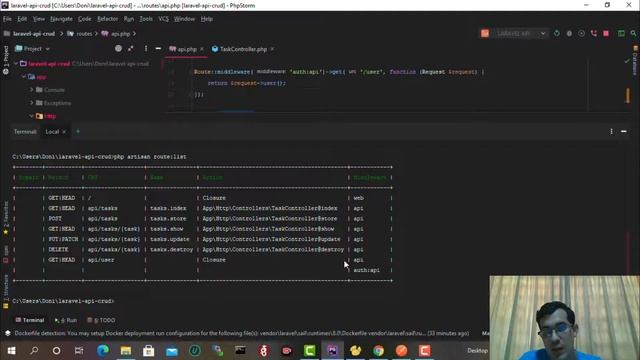Open Project panel options (three dots)
640x360 pixels.
146,49
